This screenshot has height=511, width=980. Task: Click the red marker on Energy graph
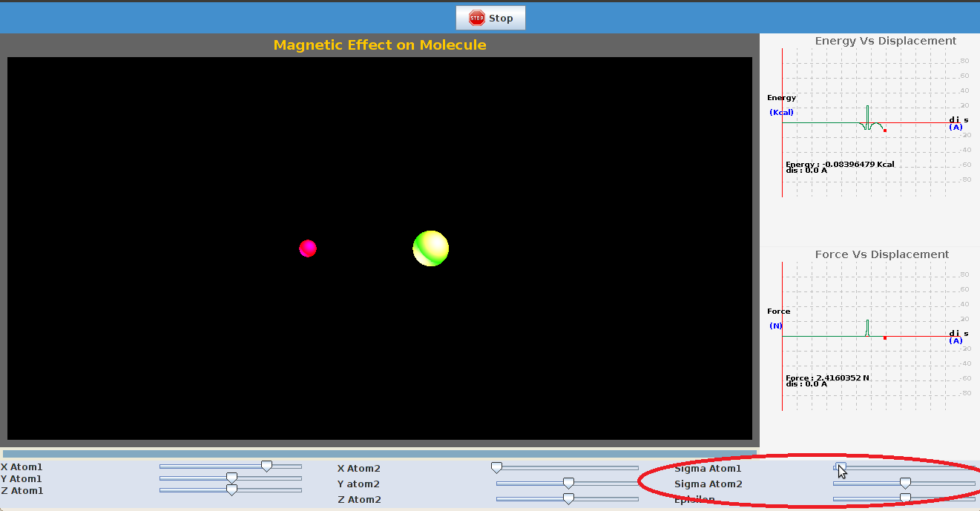click(x=885, y=131)
